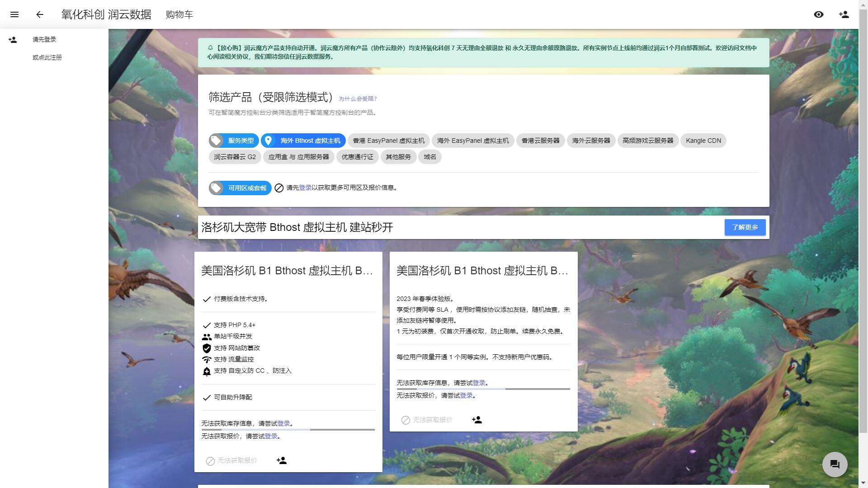
Task: Click the add-person icon beside 请先登录
Action: pyautogui.click(x=13, y=40)
